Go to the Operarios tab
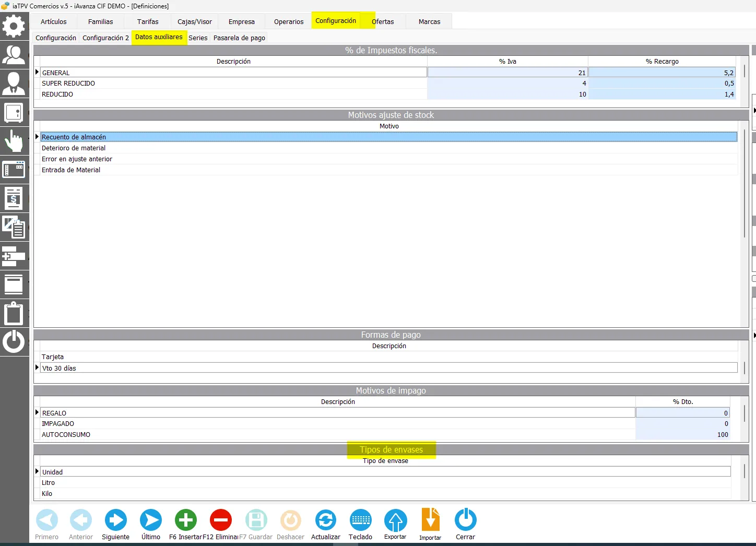Screen dimensions: 756x546 point(289,21)
